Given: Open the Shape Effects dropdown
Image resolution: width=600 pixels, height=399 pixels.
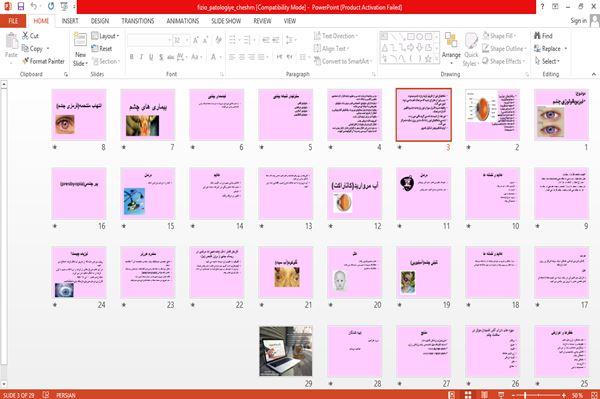Looking at the screenshot, I should click(504, 61).
